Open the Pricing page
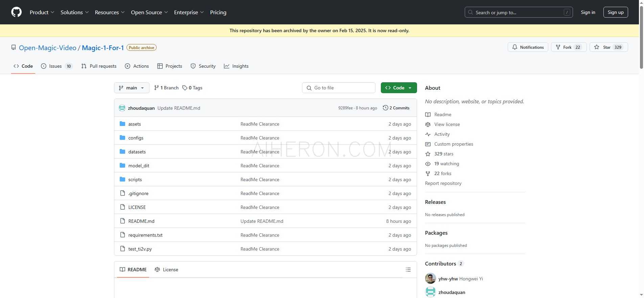The height and width of the screenshot is (298, 644). (218, 12)
